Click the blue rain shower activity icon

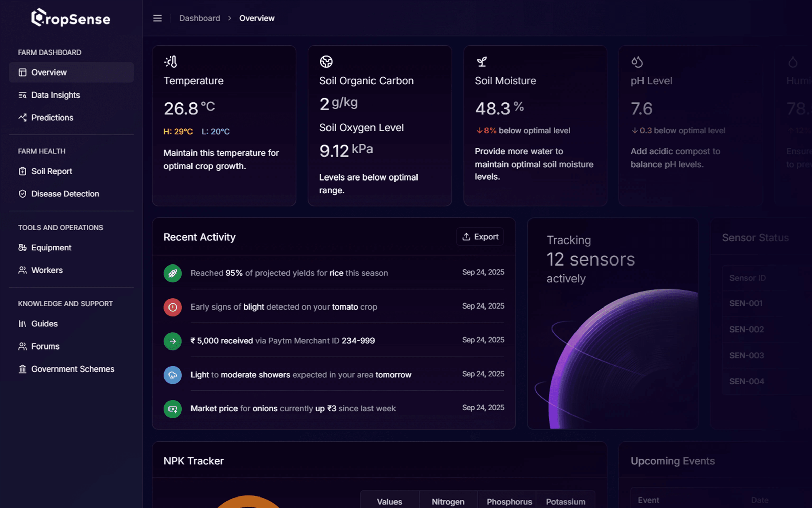coord(173,375)
